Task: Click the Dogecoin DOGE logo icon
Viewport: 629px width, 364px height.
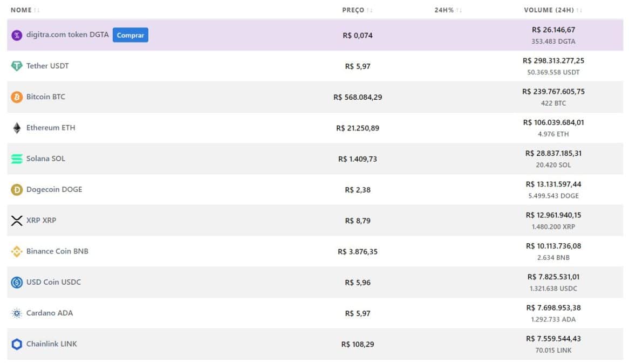Action: coord(17,190)
